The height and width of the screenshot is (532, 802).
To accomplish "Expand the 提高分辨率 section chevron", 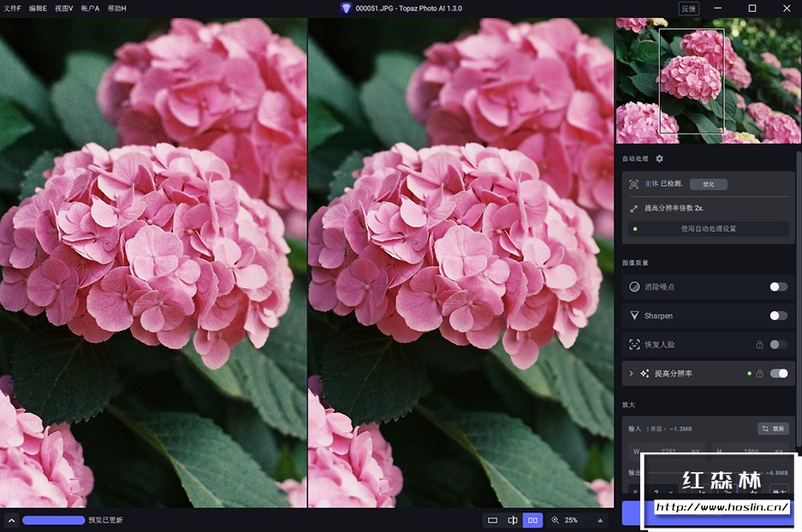I will click(x=632, y=374).
